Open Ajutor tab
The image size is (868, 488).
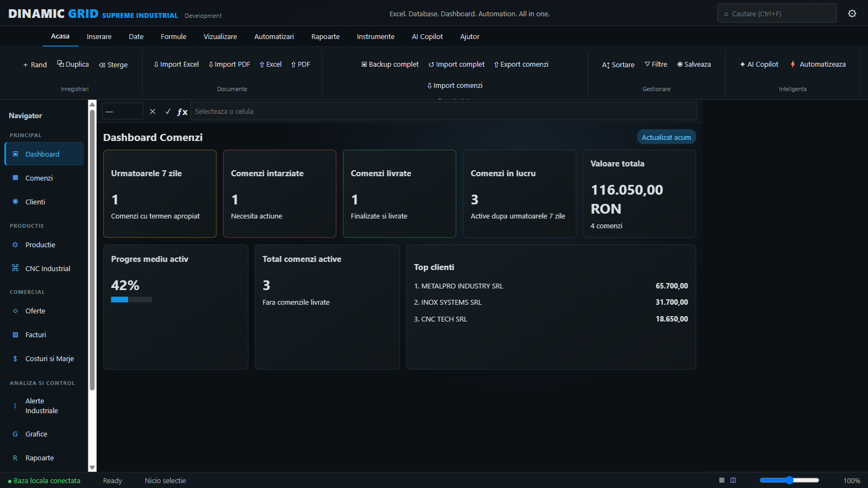470,36
